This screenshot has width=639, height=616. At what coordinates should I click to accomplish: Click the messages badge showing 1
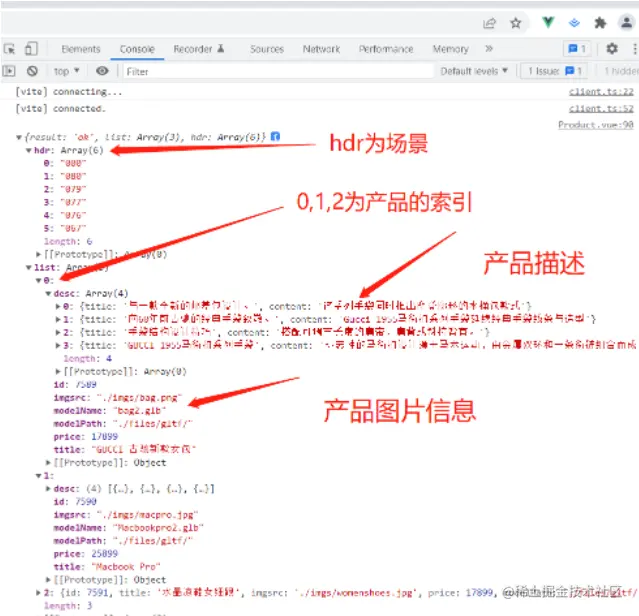coord(577,49)
